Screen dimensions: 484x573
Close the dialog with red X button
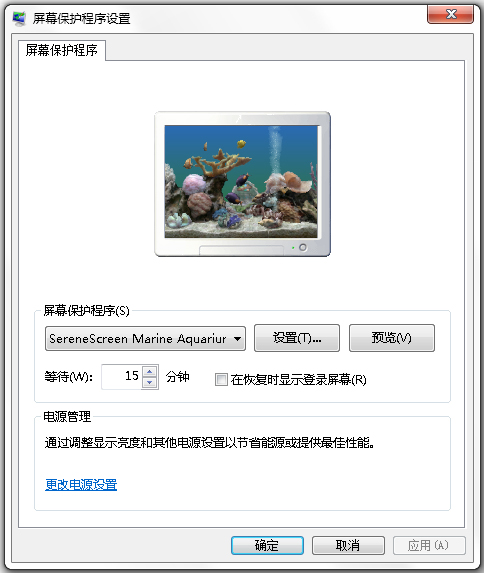450,15
